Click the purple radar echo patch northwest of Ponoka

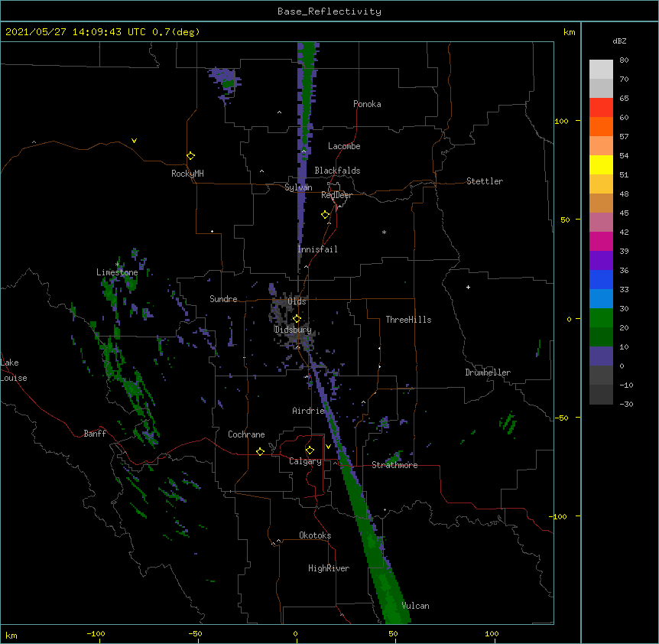[x=225, y=84]
